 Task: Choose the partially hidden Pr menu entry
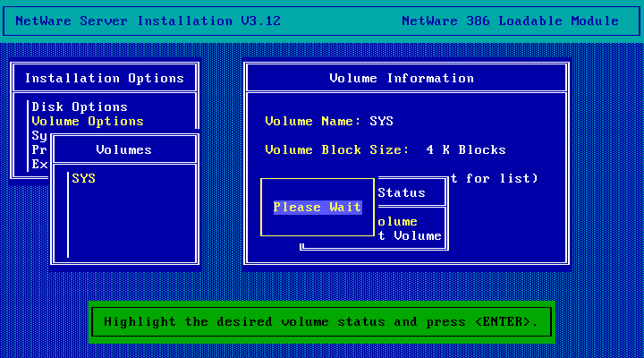coord(39,150)
